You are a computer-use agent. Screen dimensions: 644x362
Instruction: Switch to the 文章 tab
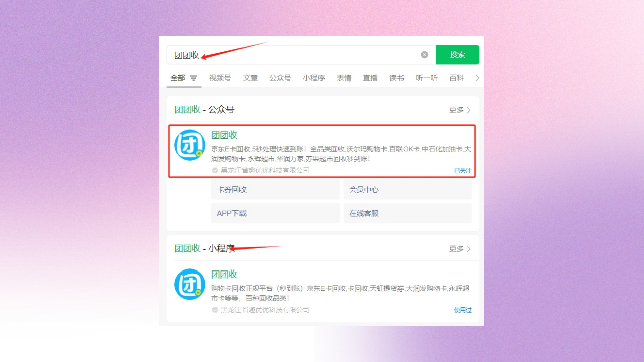click(250, 78)
